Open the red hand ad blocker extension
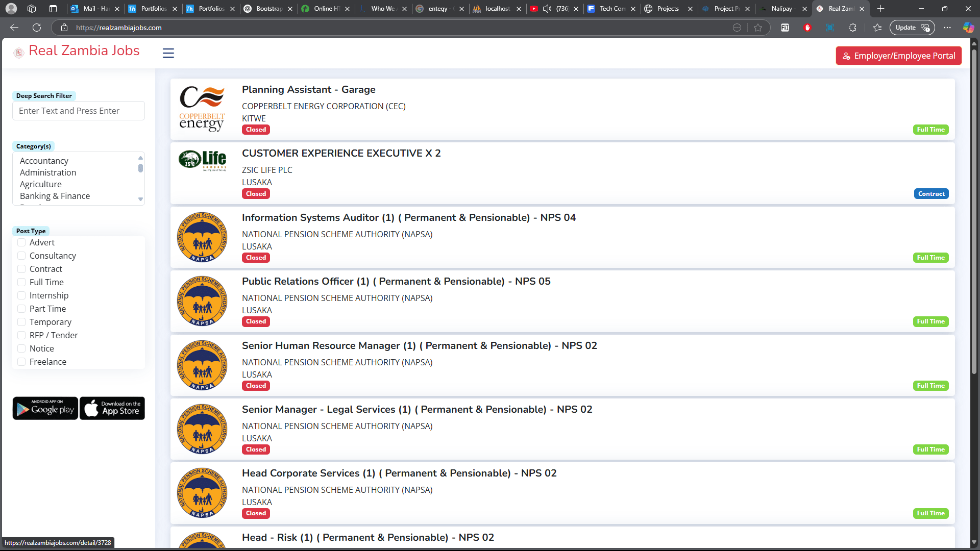This screenshot has width=980, height=551. pyautogui.click(x=807, y=28)
